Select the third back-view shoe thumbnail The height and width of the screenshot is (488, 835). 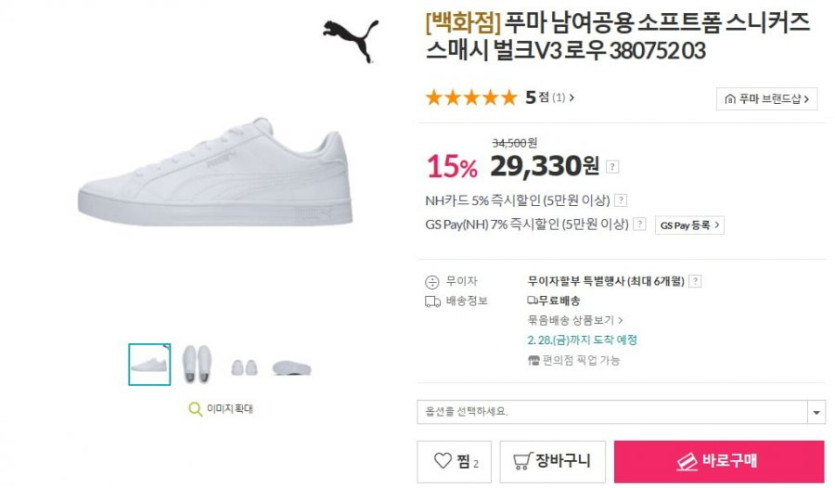point(244,366)
